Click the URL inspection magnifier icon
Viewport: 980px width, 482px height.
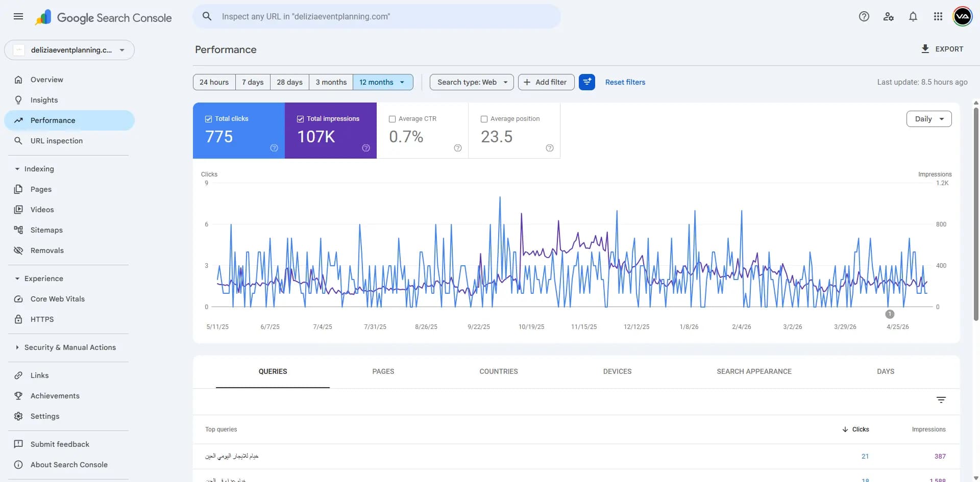click(18, 141)
